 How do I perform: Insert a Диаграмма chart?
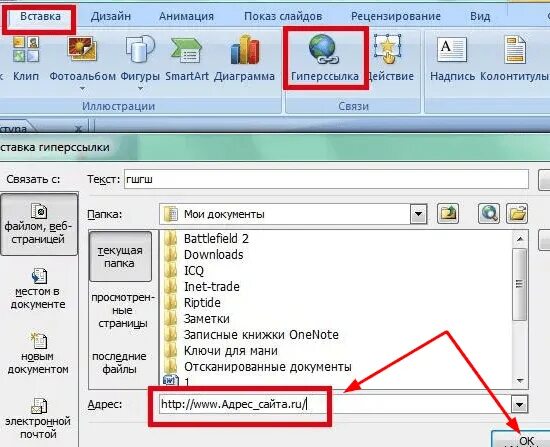click(x=244, y=59)
